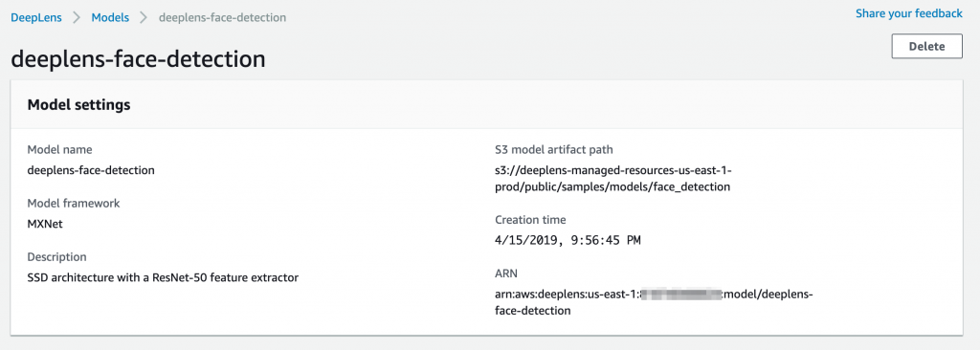Image resolution: width=980 pixels, height=350 pixels.
Task: Click the Model settings heading
Action: [x=78, y=104]
